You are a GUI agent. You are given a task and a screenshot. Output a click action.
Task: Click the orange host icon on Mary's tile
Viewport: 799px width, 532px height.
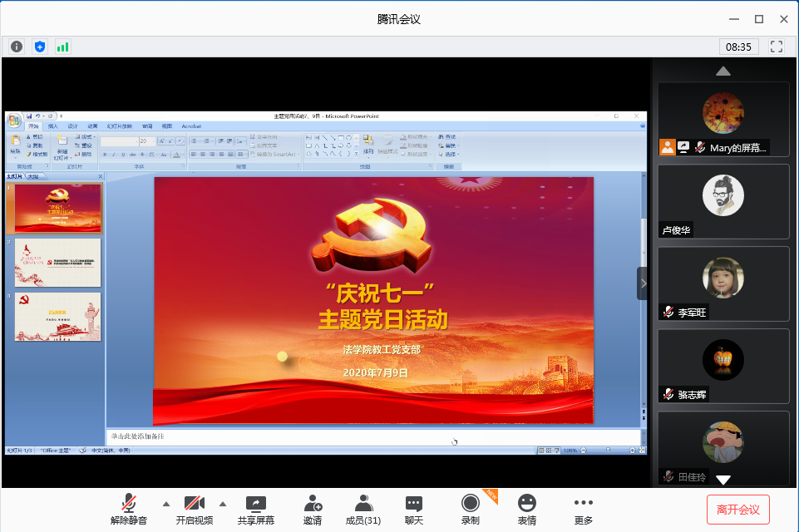pyautogui.click(x=667, y=147)
